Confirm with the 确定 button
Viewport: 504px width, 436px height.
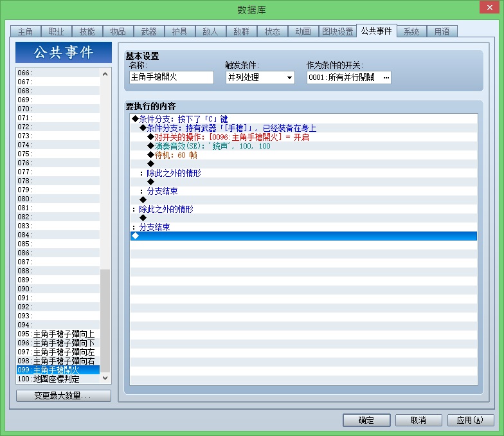[366, 420]
